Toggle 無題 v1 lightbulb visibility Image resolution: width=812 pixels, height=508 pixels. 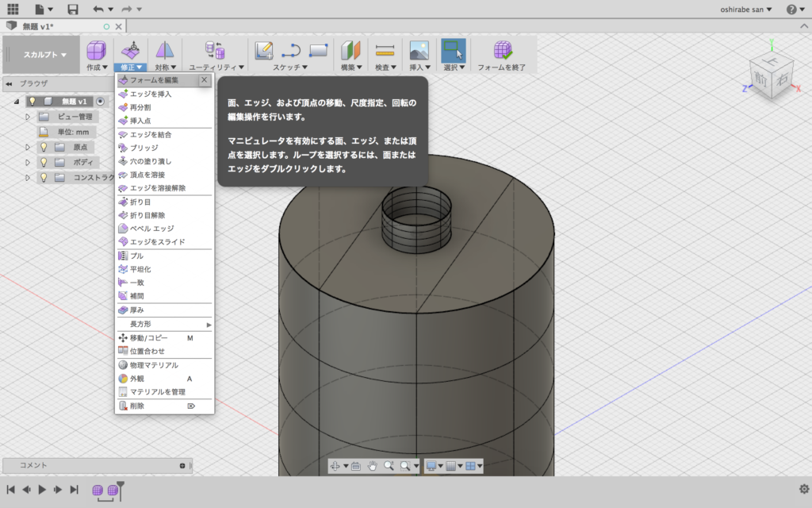point(32,101)
